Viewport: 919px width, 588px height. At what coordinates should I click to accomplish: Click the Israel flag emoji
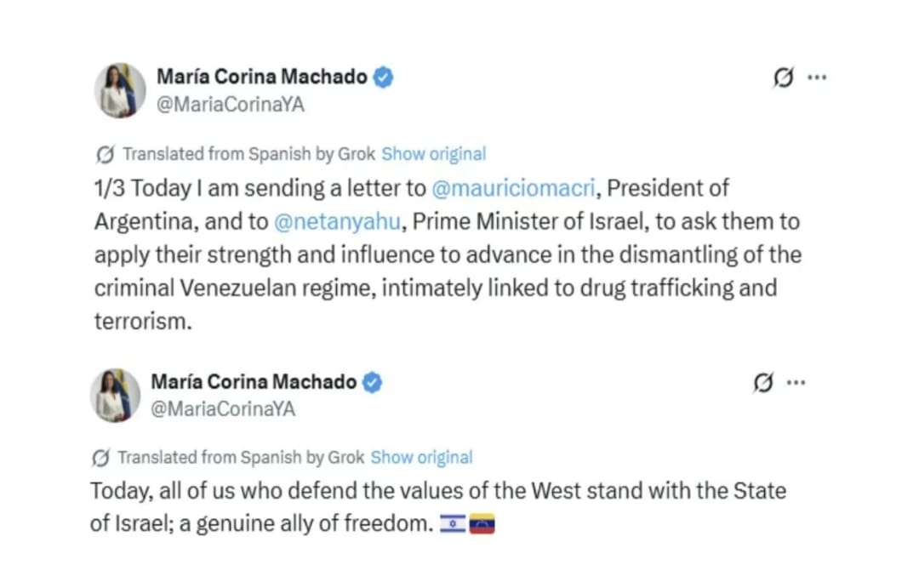(453, 525)
